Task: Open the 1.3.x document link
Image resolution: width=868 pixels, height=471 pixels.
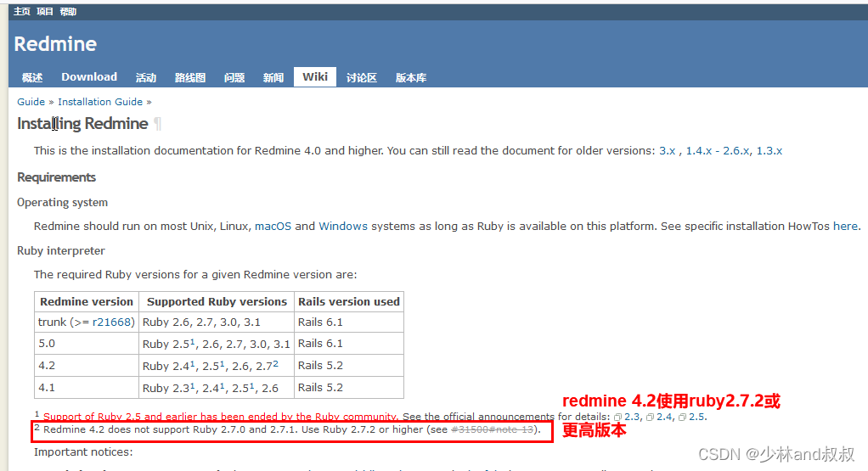Action: (x=769, y=151)
